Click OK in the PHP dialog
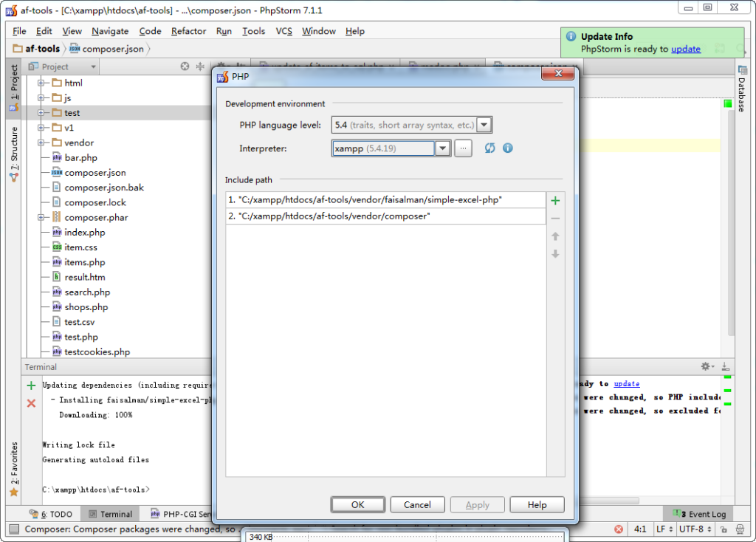This screenshot has width=756, height=542. click(358, 505)
